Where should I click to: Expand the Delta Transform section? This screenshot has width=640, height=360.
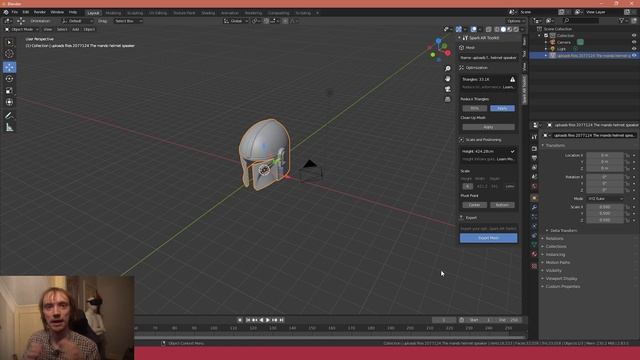[x=563, y=231]
